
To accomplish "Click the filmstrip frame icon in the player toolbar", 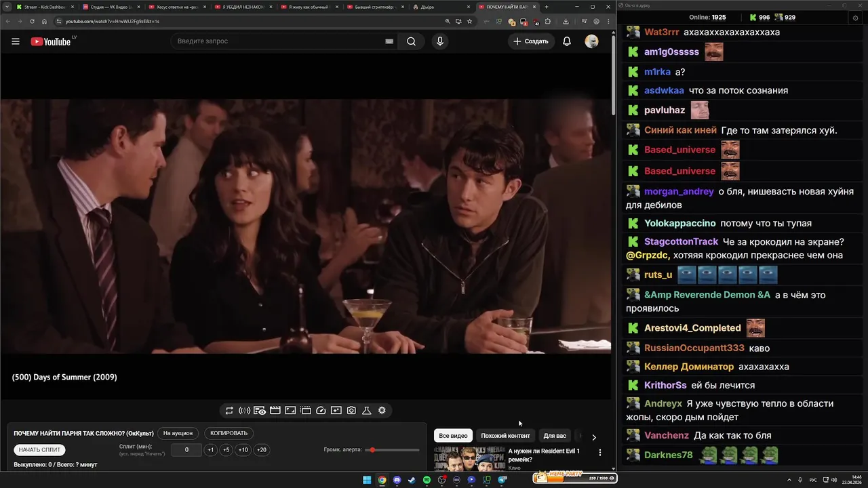I will pos(306,411).
